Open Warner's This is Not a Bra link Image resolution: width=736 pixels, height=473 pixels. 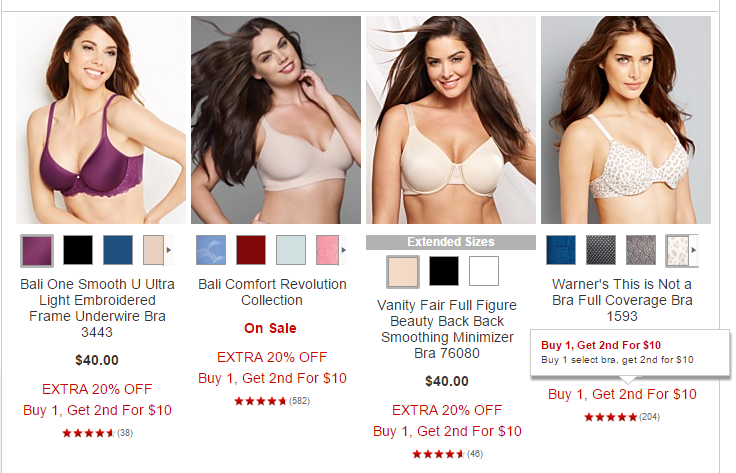(x=622, y=300)
